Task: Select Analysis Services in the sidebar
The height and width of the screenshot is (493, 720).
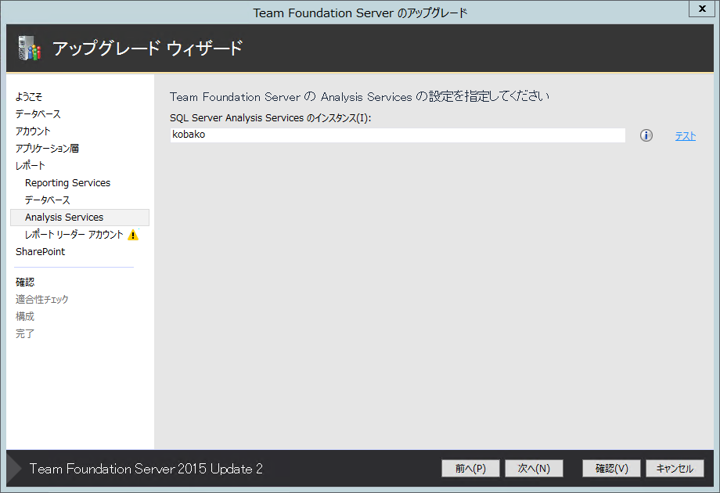Action: (x=64, y=217)
